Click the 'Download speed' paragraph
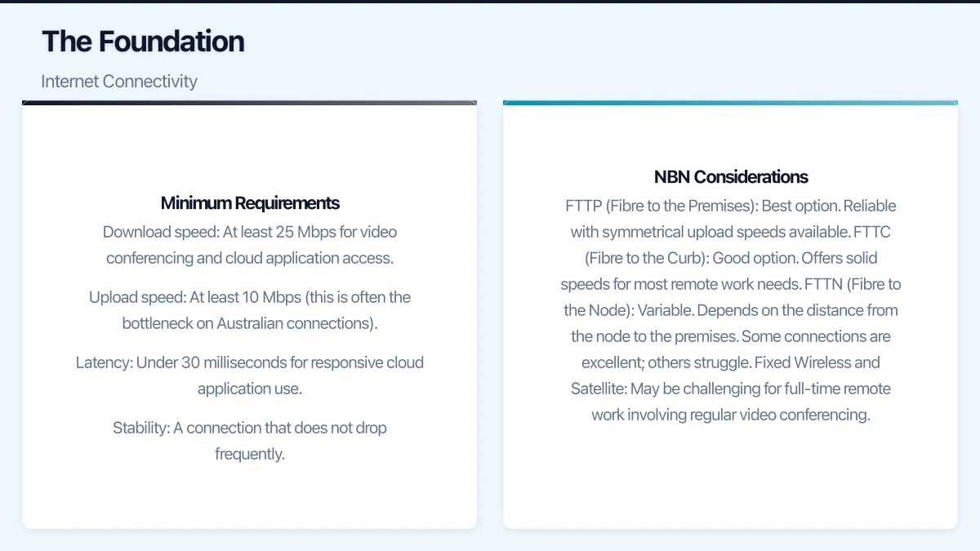980x551 pixels. 250,245
